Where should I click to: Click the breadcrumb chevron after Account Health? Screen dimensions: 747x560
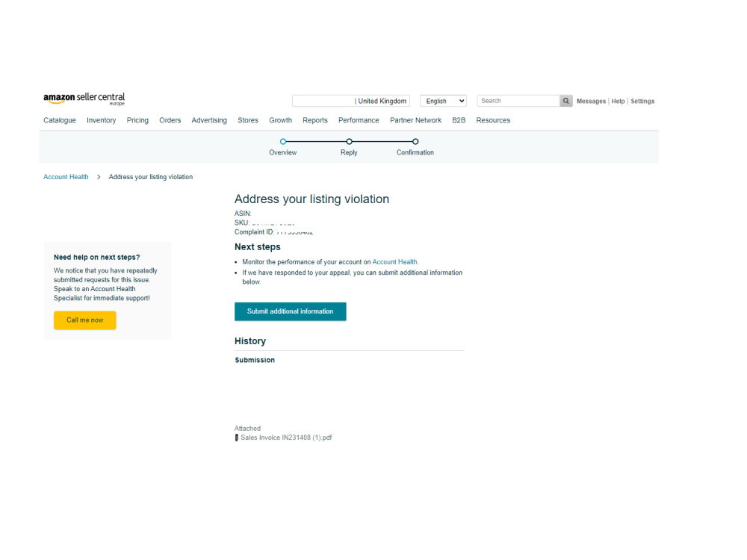[x=99, y=177]
